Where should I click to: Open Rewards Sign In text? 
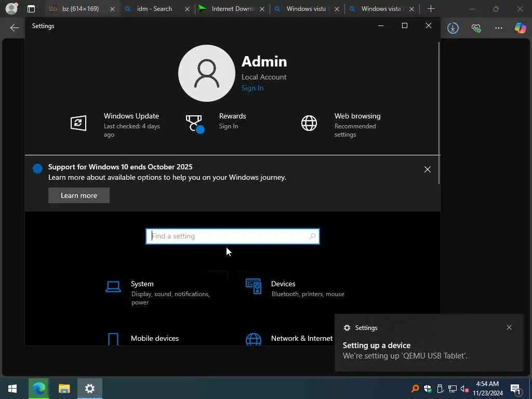(x=229, y=126)
